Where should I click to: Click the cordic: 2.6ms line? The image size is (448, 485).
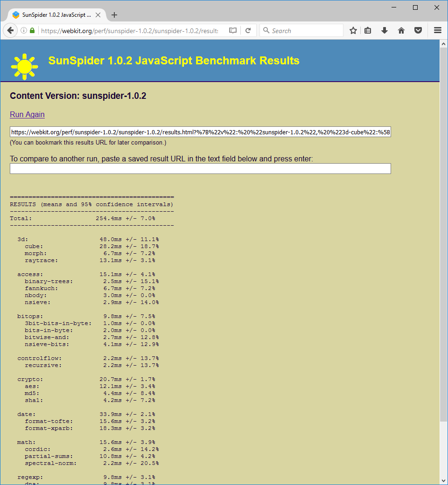tap(92, 449)
